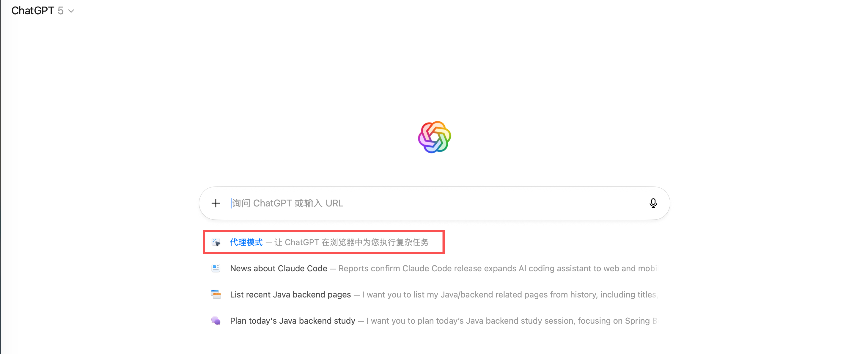
Task: Select the 代理模式 suggestion
Action: click(x=246, y=242)
